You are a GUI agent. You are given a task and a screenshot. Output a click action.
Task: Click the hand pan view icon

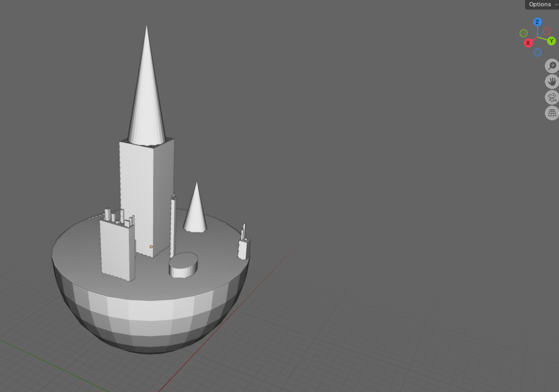[552, 82]
